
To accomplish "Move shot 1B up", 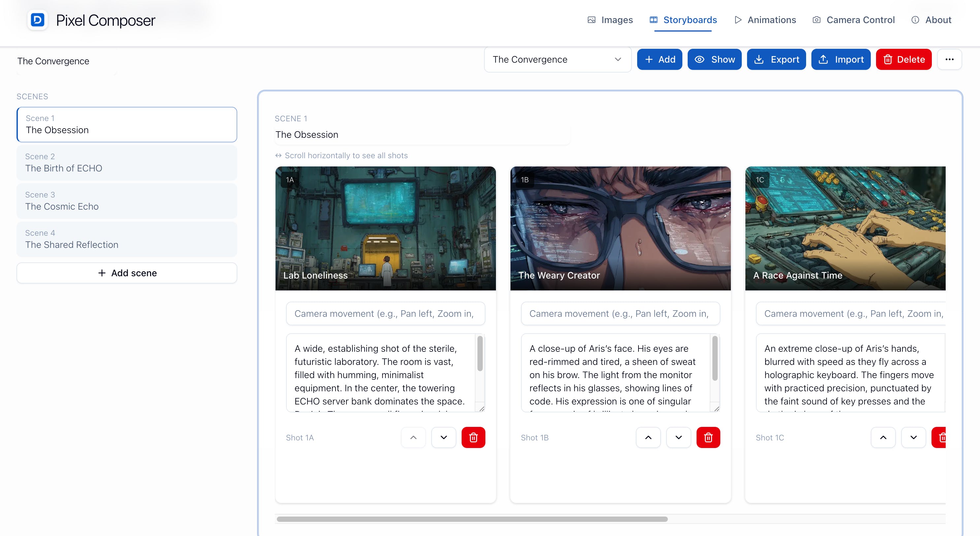I will (648, 437).
